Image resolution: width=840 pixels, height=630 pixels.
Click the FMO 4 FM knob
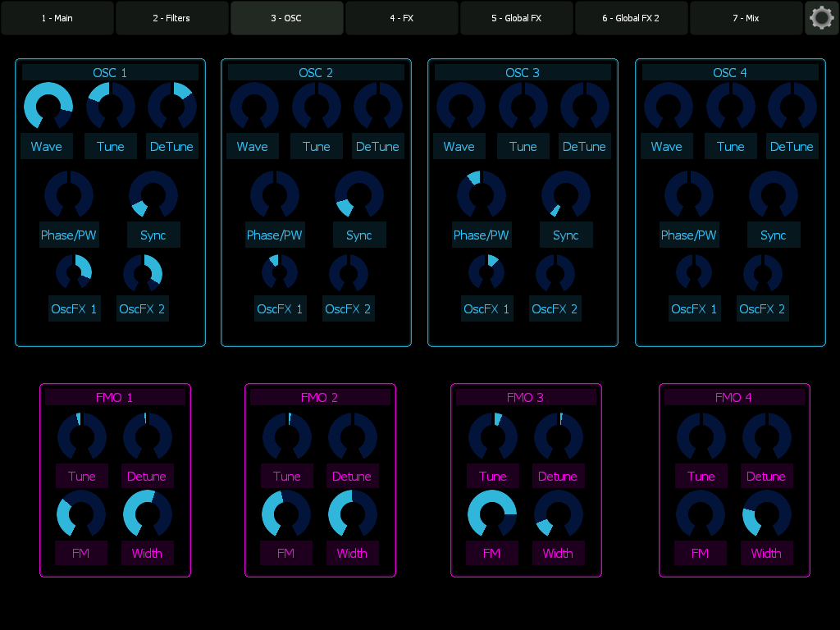[701, 514]
